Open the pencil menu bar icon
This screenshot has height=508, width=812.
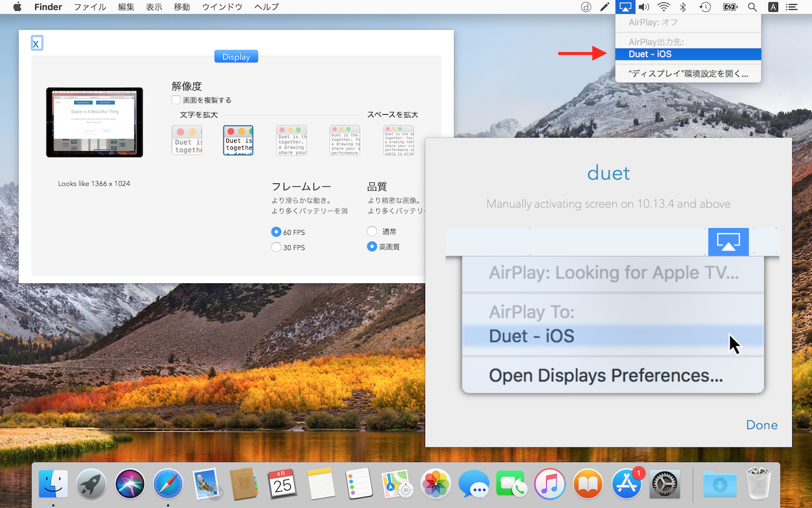click(605, 7)
